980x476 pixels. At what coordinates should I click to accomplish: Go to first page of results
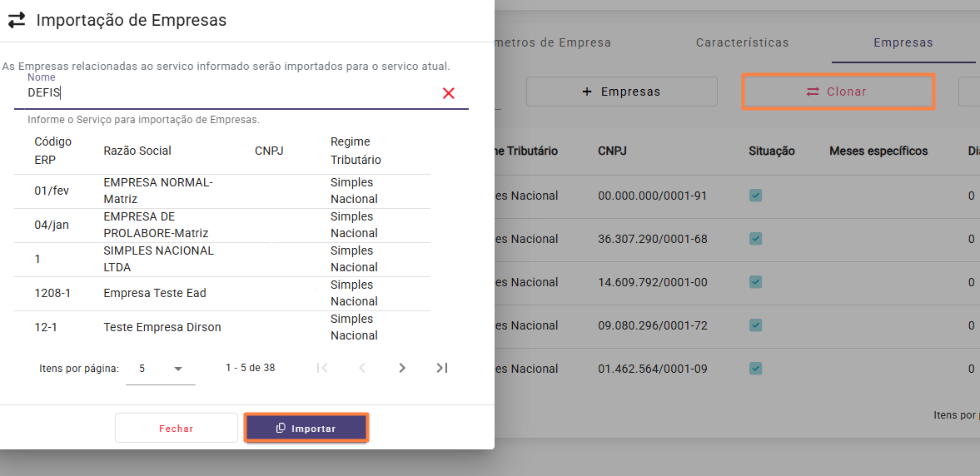322,368
